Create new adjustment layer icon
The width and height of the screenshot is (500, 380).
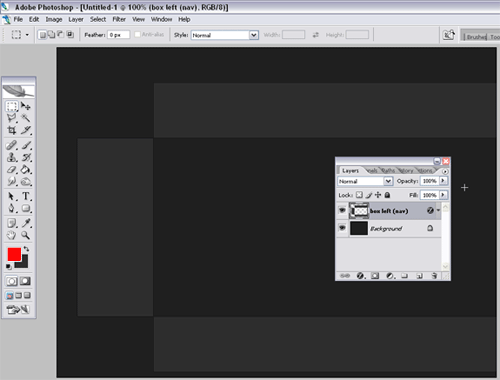coord(390,276)
